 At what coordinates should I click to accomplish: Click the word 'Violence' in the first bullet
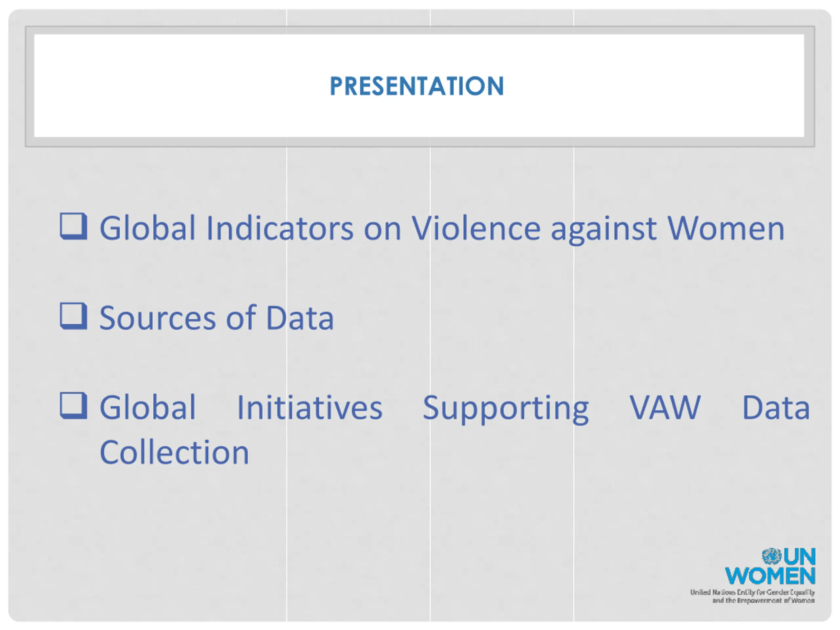point(476,228)
